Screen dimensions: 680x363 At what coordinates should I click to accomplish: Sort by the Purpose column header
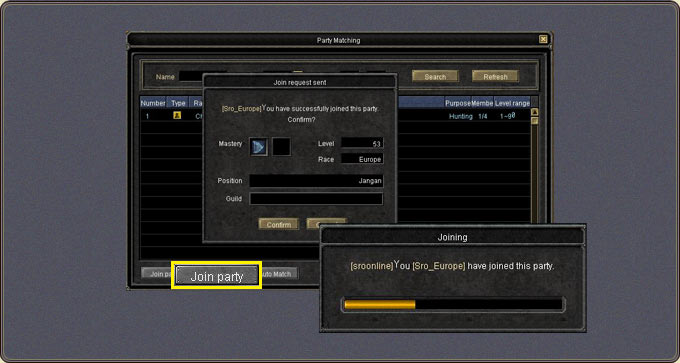(x=458, y=103)
